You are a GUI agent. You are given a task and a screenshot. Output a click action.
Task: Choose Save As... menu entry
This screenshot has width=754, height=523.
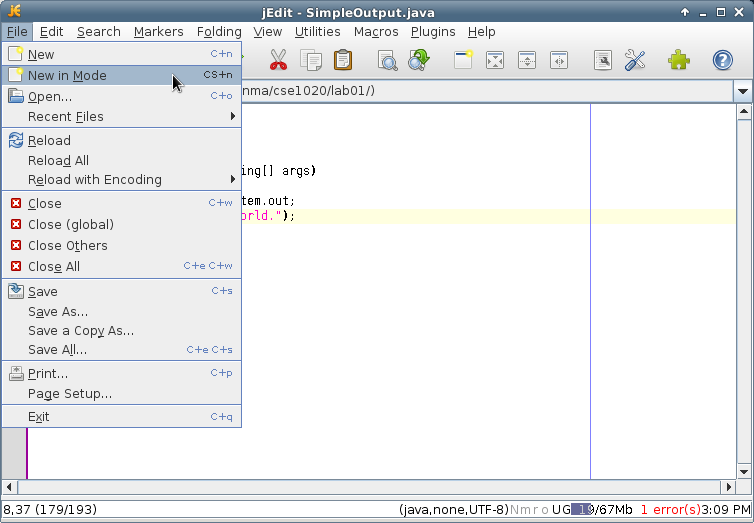click(122, 312)
